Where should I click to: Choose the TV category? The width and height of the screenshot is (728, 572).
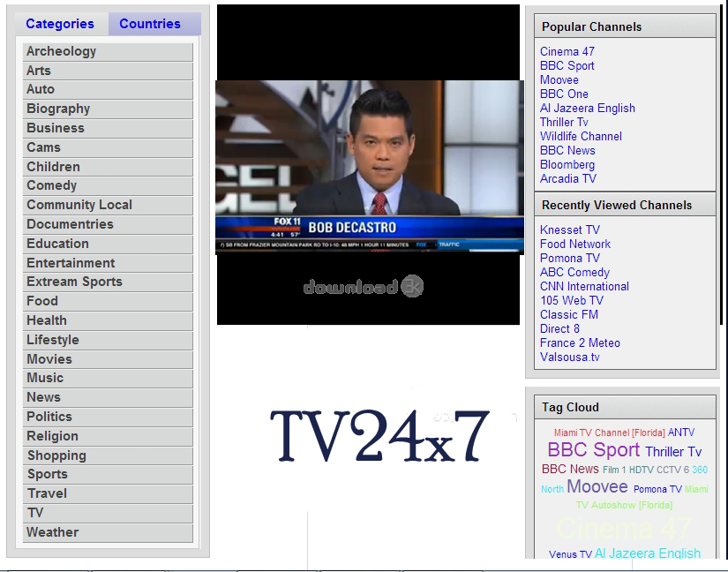pos(108,513)
